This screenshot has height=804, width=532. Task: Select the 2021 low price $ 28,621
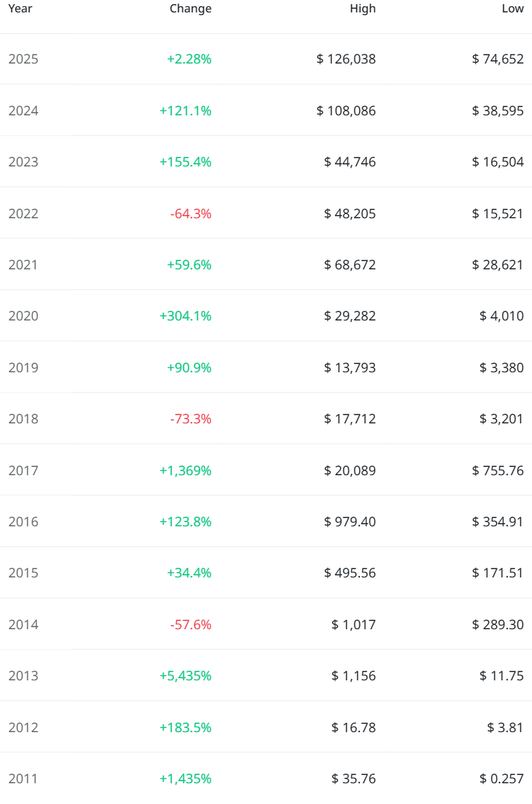click(497, 265)
